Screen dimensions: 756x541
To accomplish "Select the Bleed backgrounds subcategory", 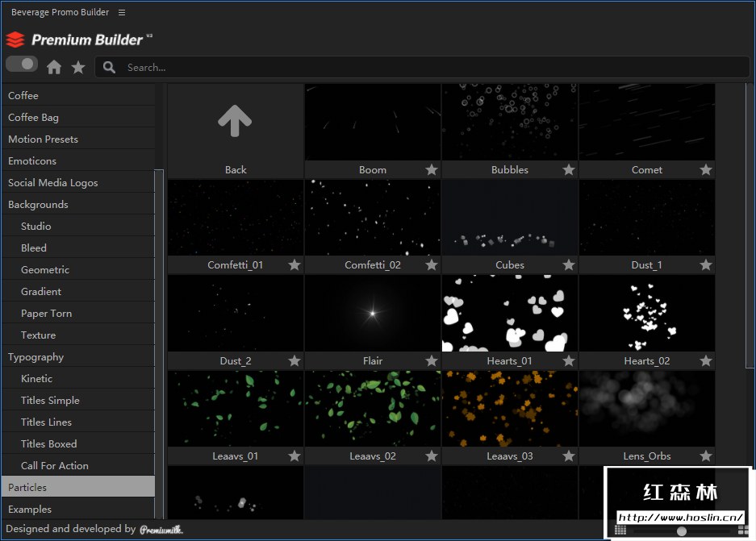I will pos(78,248).
